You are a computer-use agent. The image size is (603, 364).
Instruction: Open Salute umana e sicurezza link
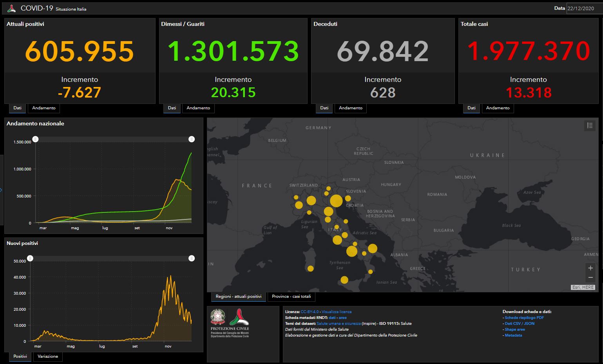[339, 324]
